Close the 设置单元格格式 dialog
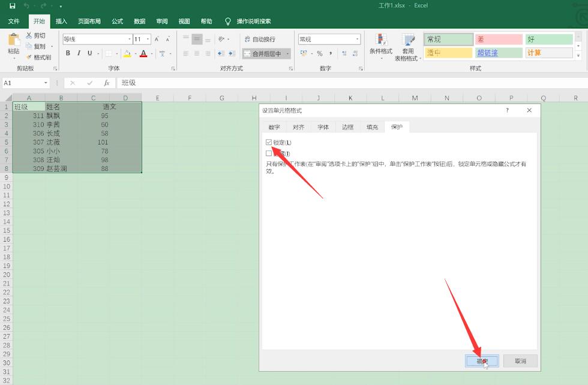588x385 pixels. pos(529,110)
